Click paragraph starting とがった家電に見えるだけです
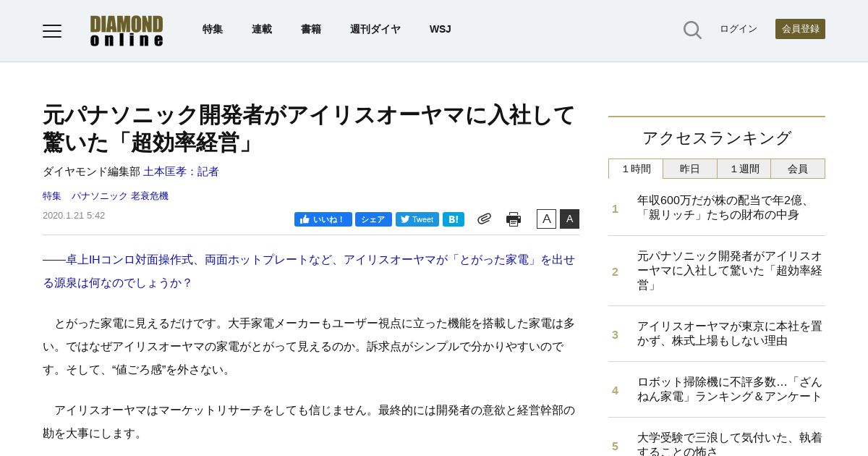This screenshot has width=868, height=456. click(x=309, y=346)
